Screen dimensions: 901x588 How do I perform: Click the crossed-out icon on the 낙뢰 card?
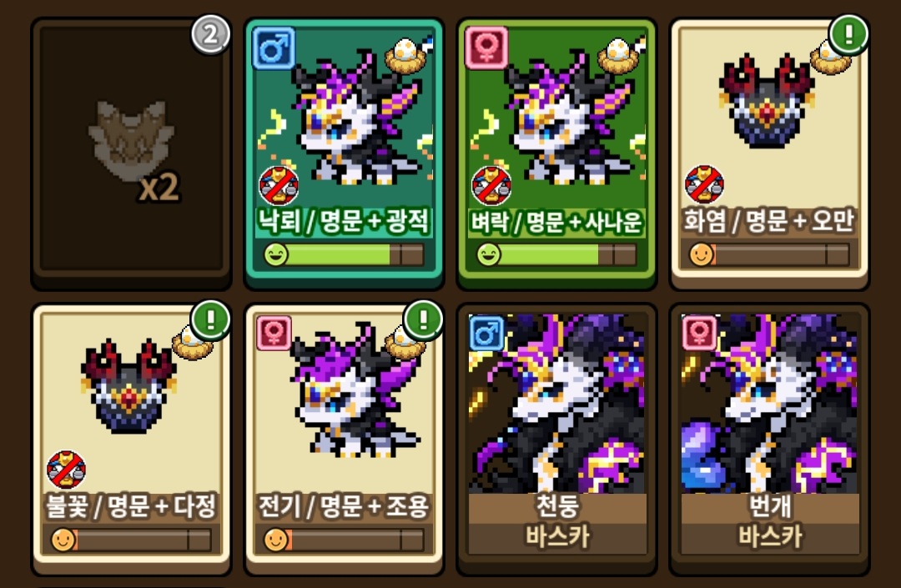pos(279,185)
